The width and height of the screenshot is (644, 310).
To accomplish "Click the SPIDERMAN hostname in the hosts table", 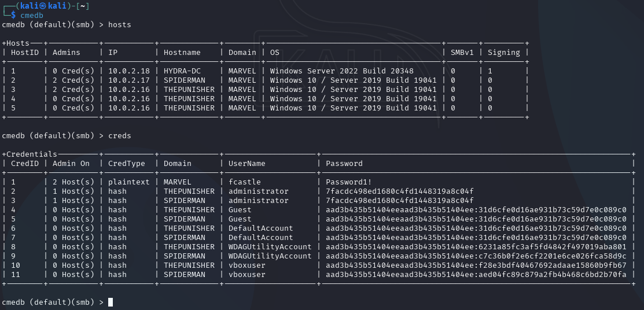I will tap(184, 80).
